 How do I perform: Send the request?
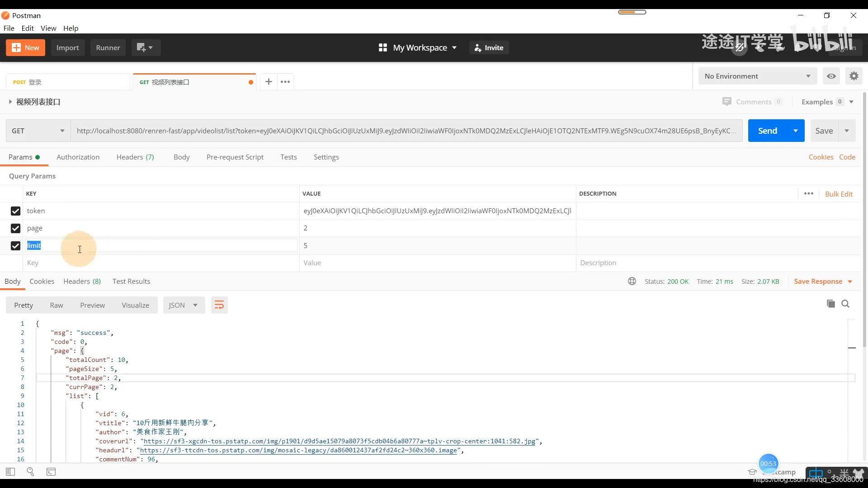coord(768,131)
